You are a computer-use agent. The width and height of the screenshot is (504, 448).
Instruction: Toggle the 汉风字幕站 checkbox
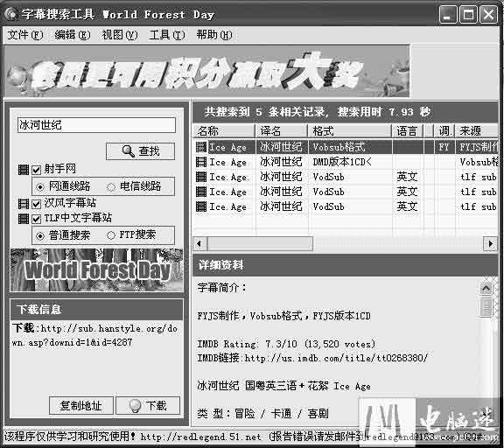[37, 204]
